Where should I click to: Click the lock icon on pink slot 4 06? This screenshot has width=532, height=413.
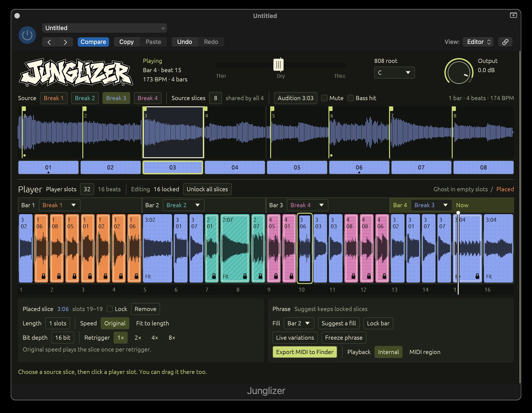(384, 276)
